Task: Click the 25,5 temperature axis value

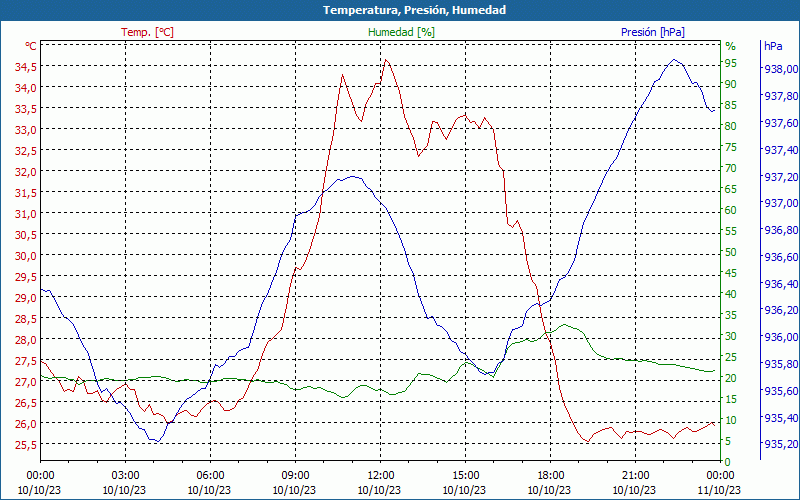Action: 24,445
